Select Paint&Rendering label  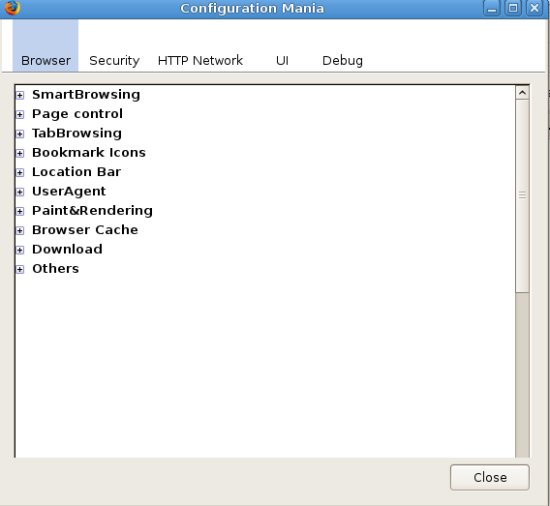pos(92,210)
